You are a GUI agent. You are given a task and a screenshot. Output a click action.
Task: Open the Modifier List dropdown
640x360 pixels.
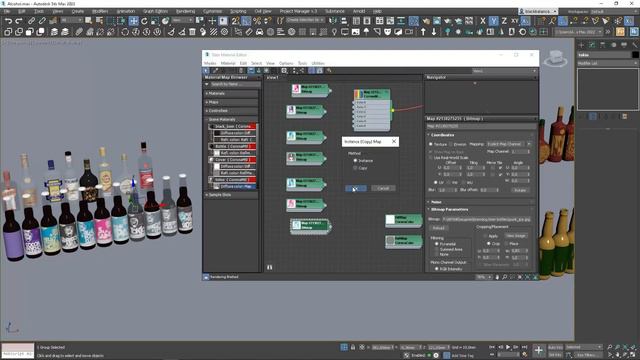(607, 63)
